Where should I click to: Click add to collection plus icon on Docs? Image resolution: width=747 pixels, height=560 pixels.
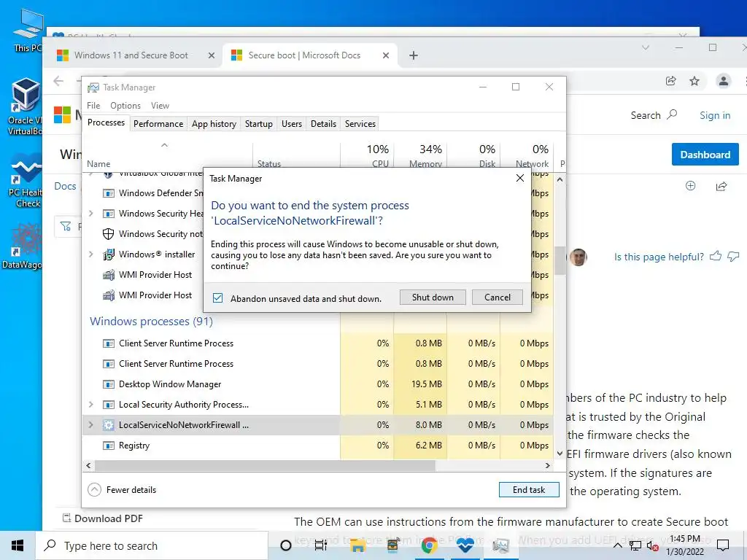[690, 186]
